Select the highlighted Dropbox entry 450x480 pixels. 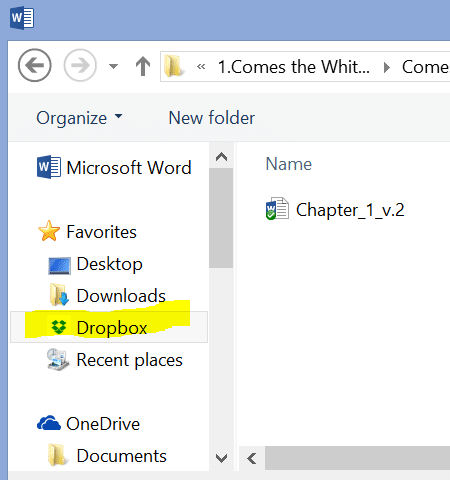[109, 327]
